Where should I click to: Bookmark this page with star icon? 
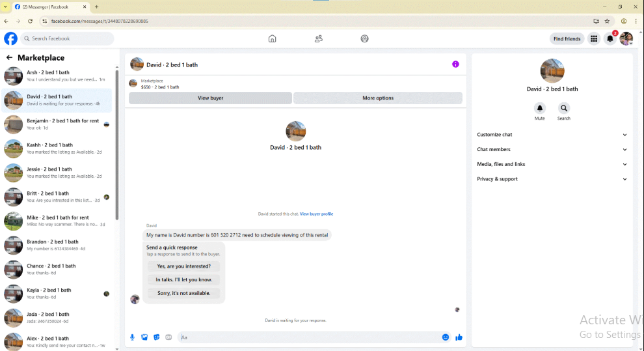[x=607, y=21]
